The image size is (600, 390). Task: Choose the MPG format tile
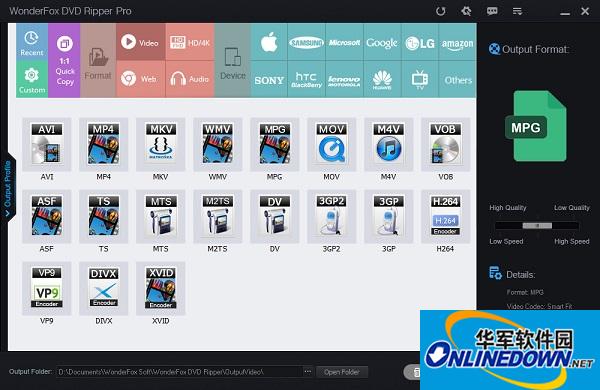coord(275,144)
